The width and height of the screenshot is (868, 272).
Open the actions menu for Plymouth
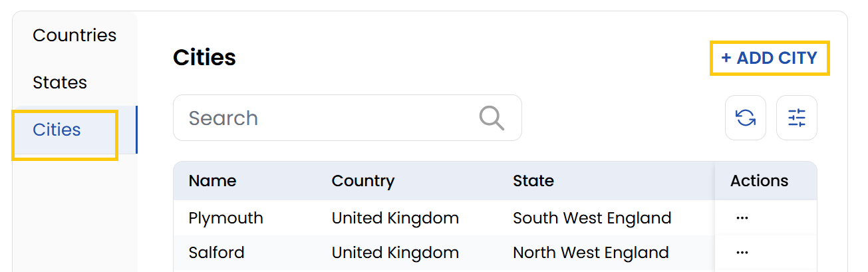(742, 218)
